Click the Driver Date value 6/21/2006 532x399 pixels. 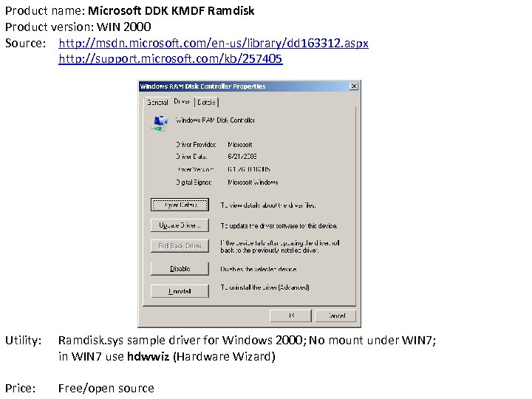(242, 157)
